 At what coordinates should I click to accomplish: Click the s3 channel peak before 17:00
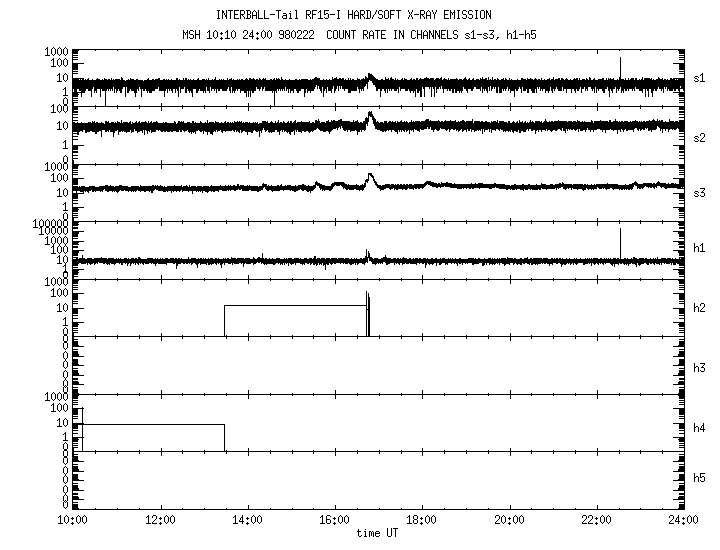371,178
